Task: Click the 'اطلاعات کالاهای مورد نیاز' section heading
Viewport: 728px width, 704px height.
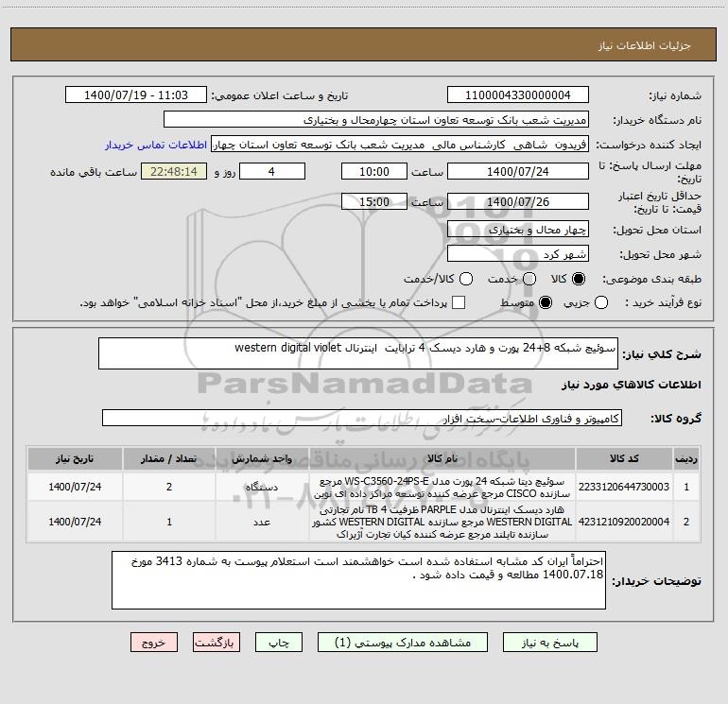Action: (x=631, y=385)
